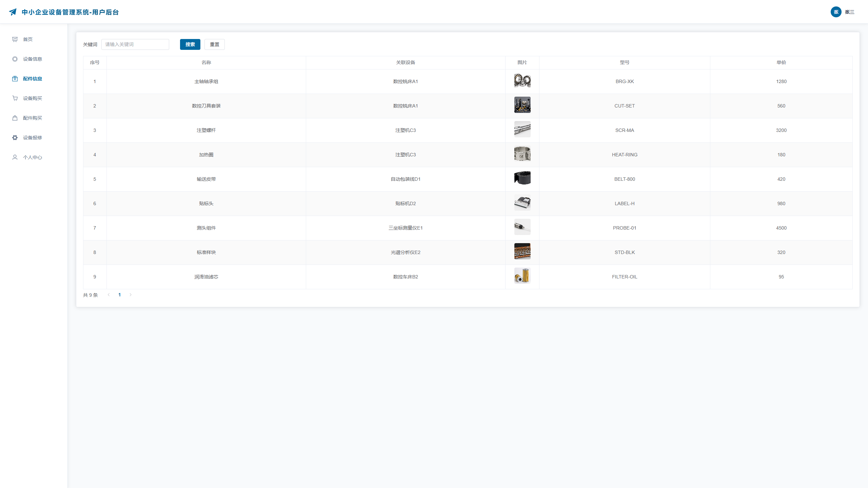Image resolution: width=868 pixels, height=488 pixels.
Task: Click the 个人中心 user icon
Action: (15, 157)
